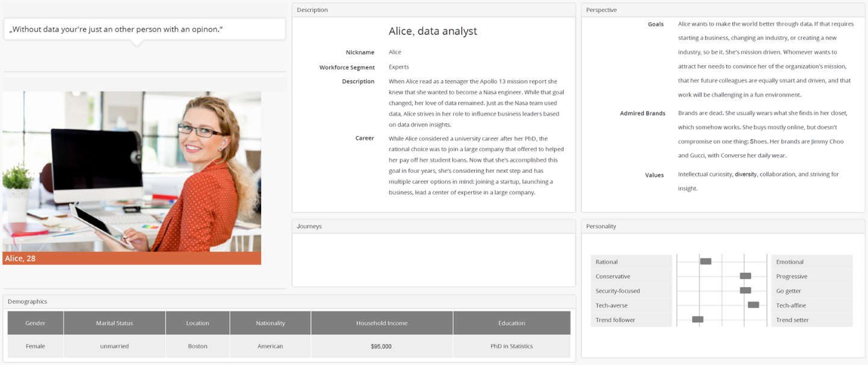Click the Nationality column header
Image resolution: width=868 pixels, height=365 pixels.
(270, 323)
